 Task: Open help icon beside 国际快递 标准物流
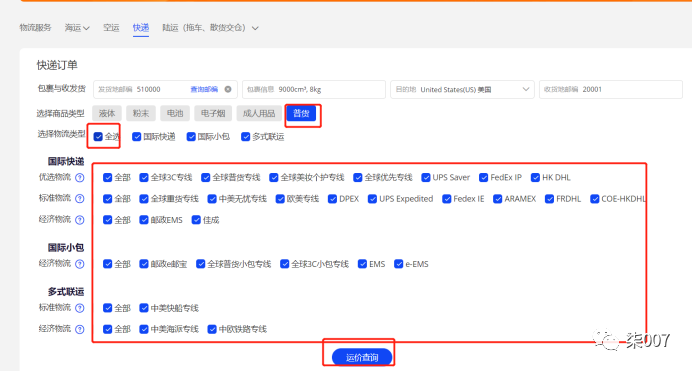(x=79, y=199)
